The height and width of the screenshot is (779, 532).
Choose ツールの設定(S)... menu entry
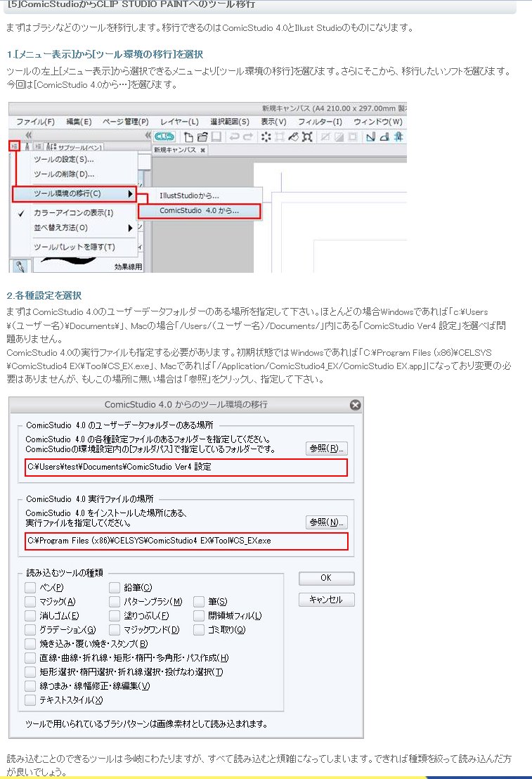[74, 160]
